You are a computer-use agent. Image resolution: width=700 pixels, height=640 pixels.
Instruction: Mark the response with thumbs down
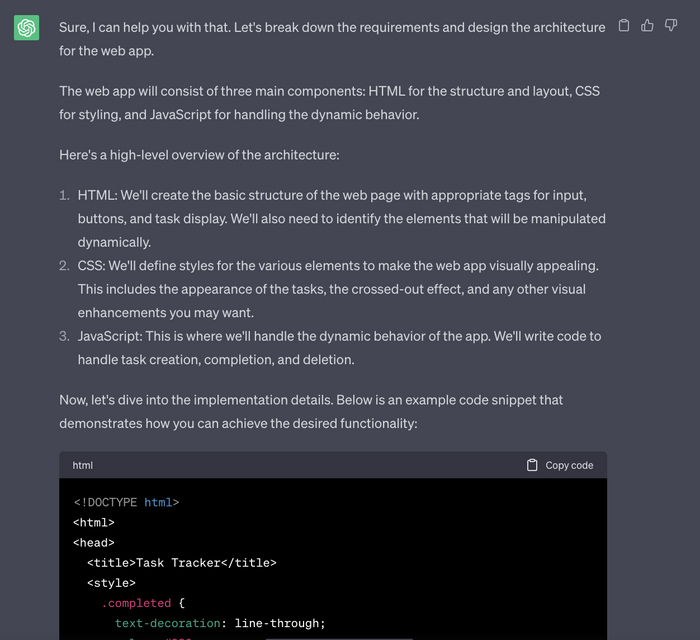click(x=671, y=26)
